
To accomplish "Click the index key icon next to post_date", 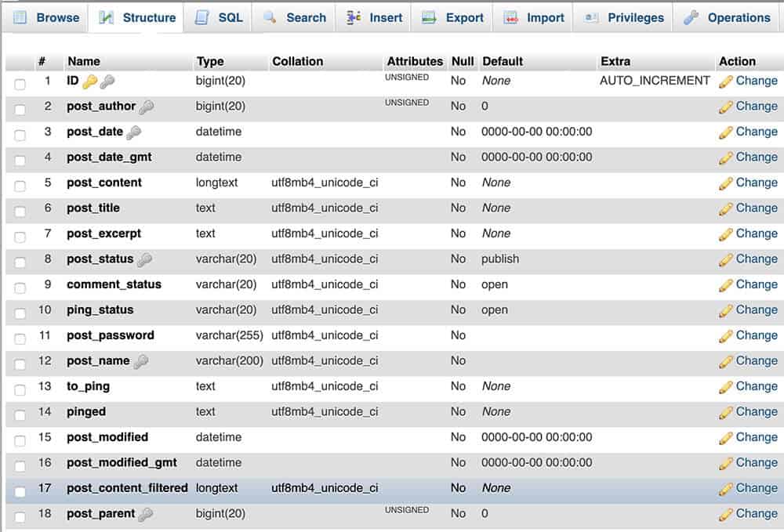I will [x=133, y=132].
